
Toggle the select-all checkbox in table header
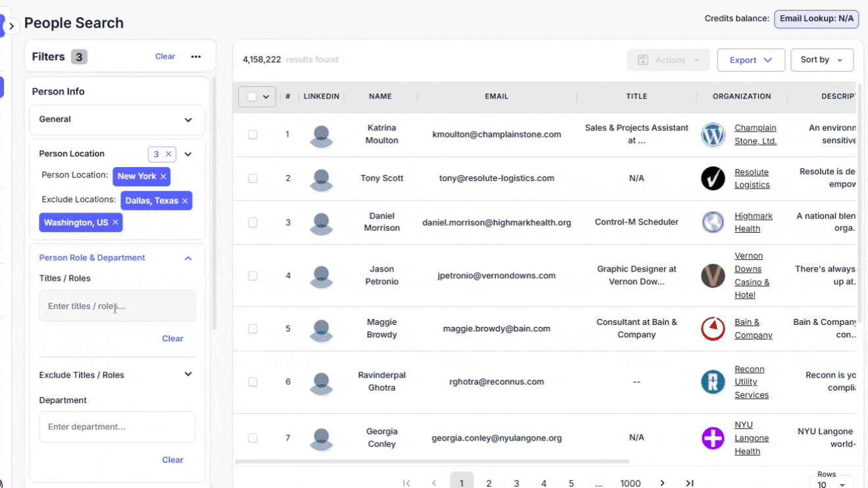pyautogui.click(x=252, y=97)
